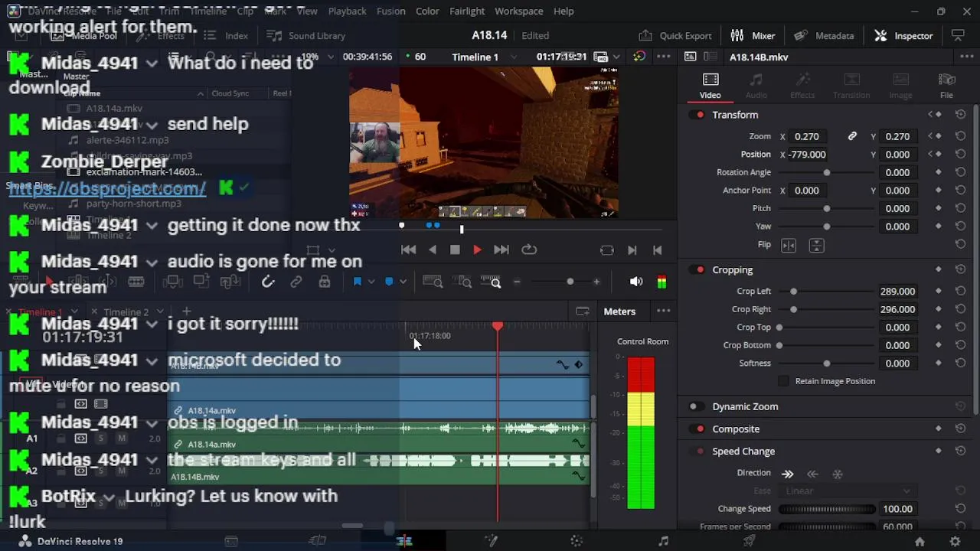The width and height of the screenshot is (980, 551).
Task: Toggle loop playback
Action: tap(528, 249)
